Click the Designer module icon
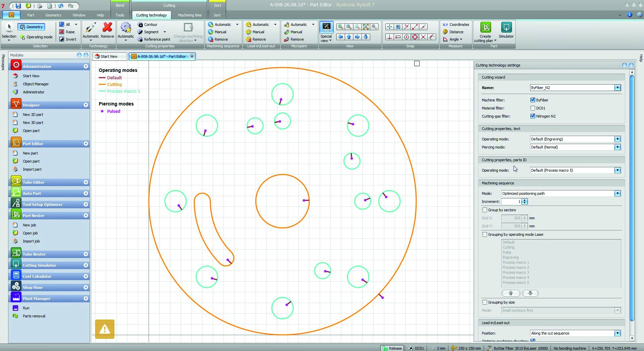644x351 pixels. tap(16, 104)
